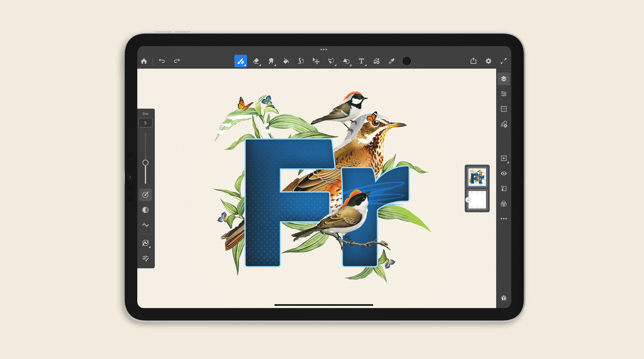Open the Place Image tool
This screenshot has height=359, width=644.
click(x=377, y=61)
